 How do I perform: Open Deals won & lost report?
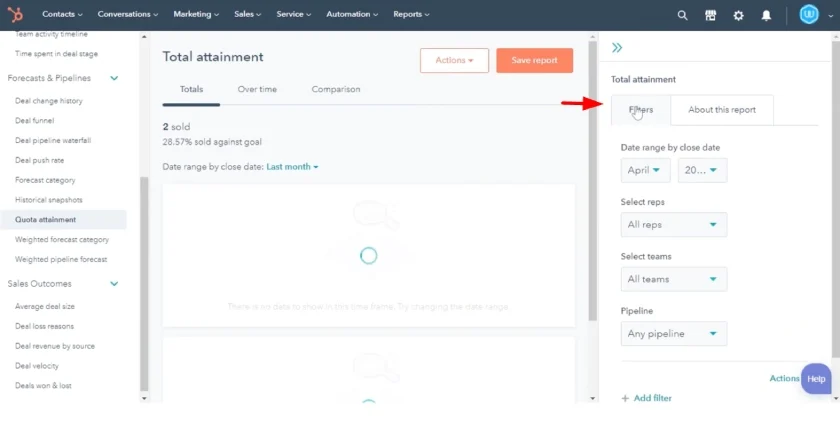[43, 386]
